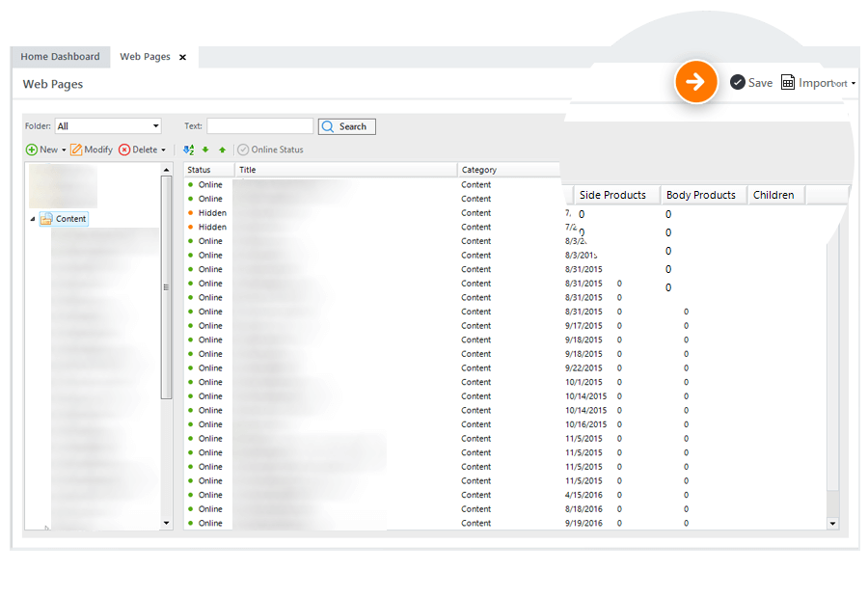Sort by Children column header
The image size is (868, 598).
776,195
